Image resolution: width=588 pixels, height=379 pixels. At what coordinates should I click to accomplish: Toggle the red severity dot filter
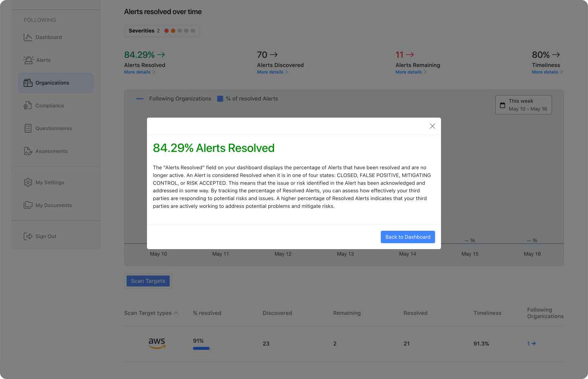point(167,31)
